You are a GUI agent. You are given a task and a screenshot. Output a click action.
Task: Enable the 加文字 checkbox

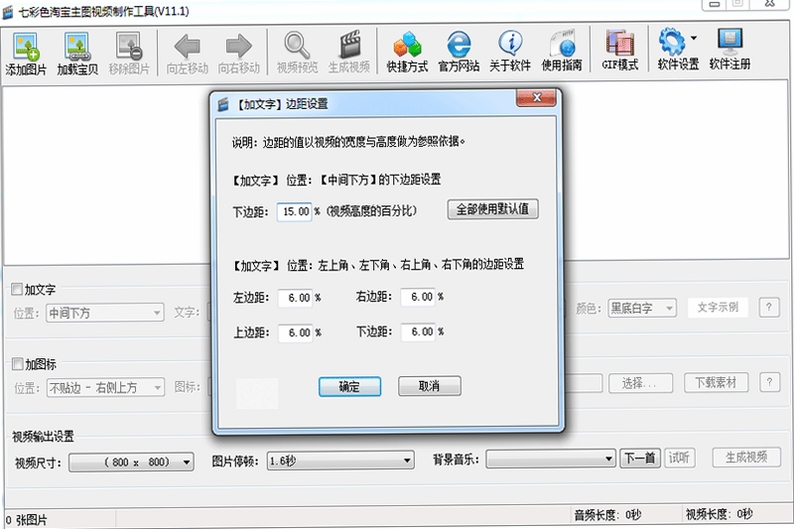[17, 289]
